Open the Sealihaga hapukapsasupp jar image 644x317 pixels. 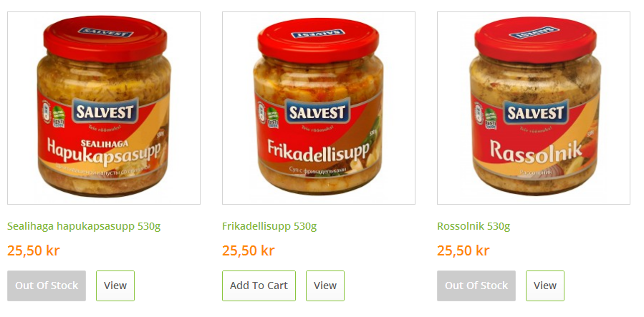click(x=104, y=108)
